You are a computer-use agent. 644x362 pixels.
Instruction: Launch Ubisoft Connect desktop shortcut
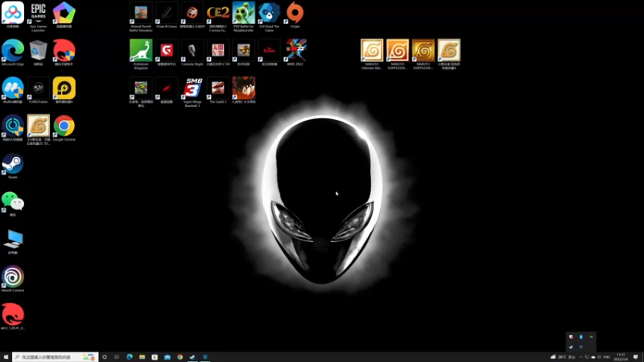[x=13, y=278]
